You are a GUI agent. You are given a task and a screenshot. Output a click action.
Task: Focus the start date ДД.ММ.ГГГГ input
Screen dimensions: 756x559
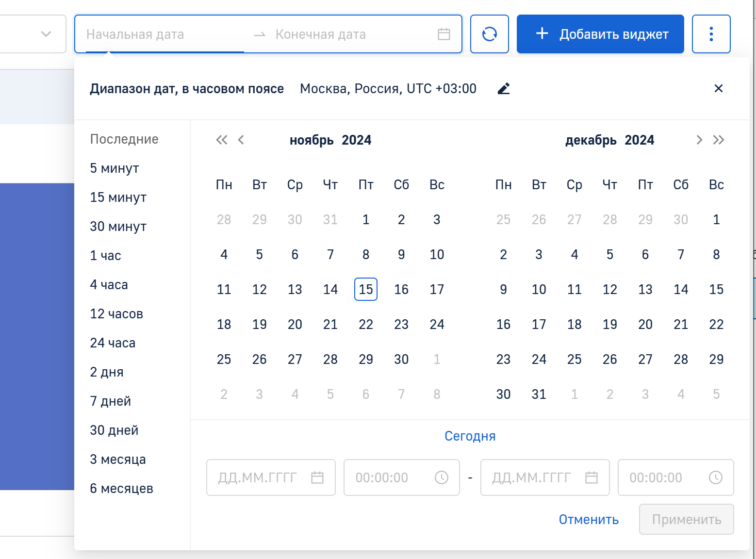(x=258, y=477)
